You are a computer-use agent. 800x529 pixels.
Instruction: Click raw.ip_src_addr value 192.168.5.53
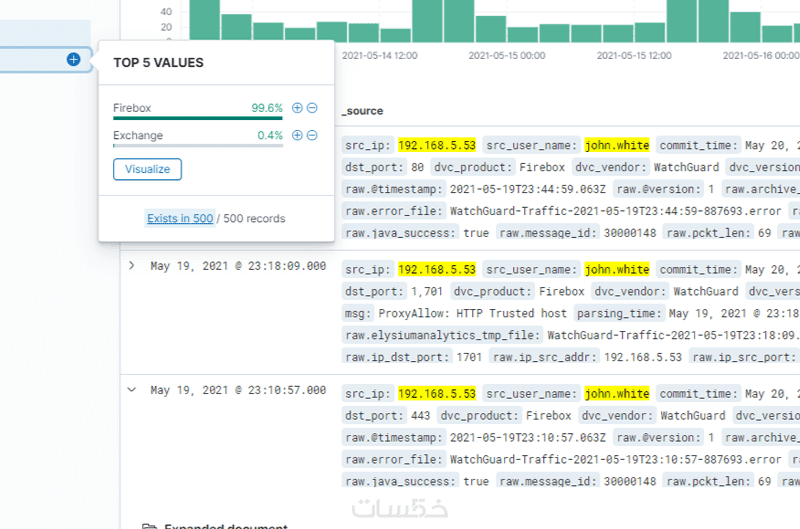click(643, 357)
